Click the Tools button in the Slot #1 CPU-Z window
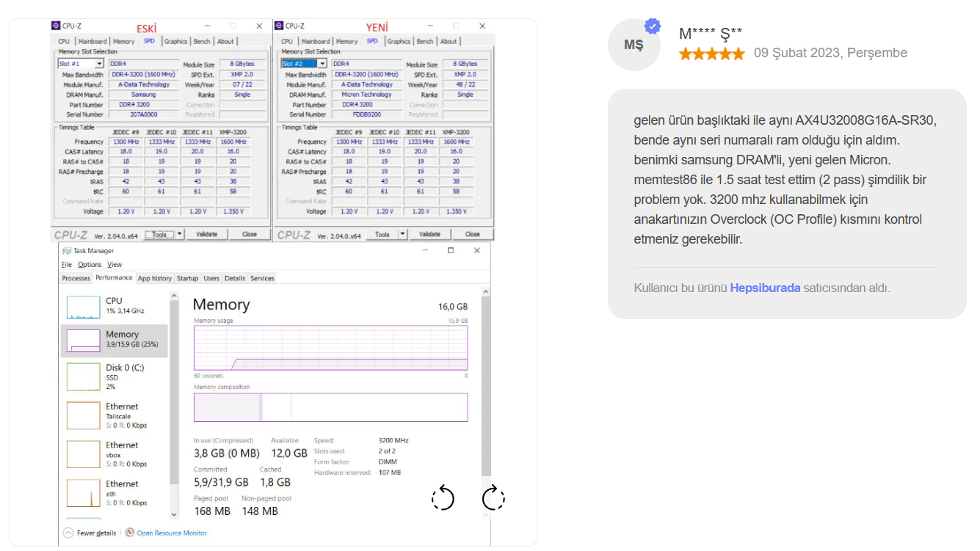 click(159, 234)
